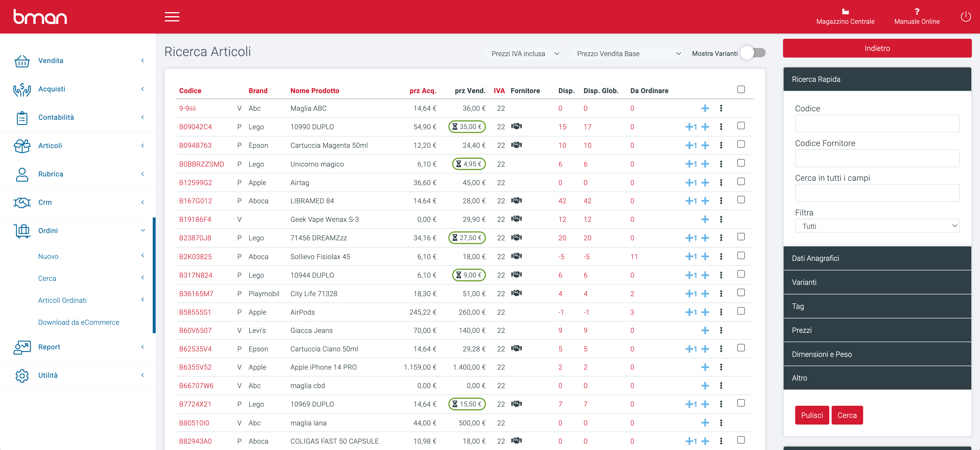Click the Cerca in tutti i campi field
980x450 pixels.
tap(877, 193)
